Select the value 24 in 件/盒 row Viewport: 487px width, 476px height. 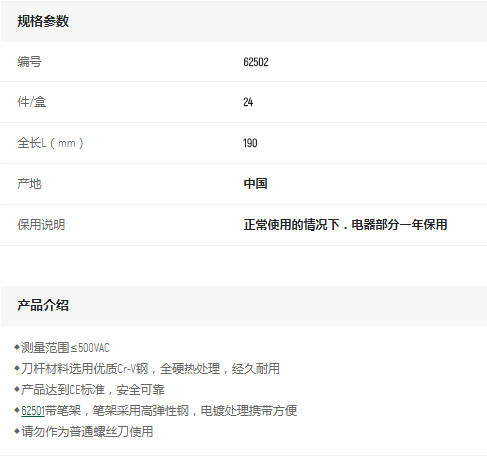pos(248,102)
